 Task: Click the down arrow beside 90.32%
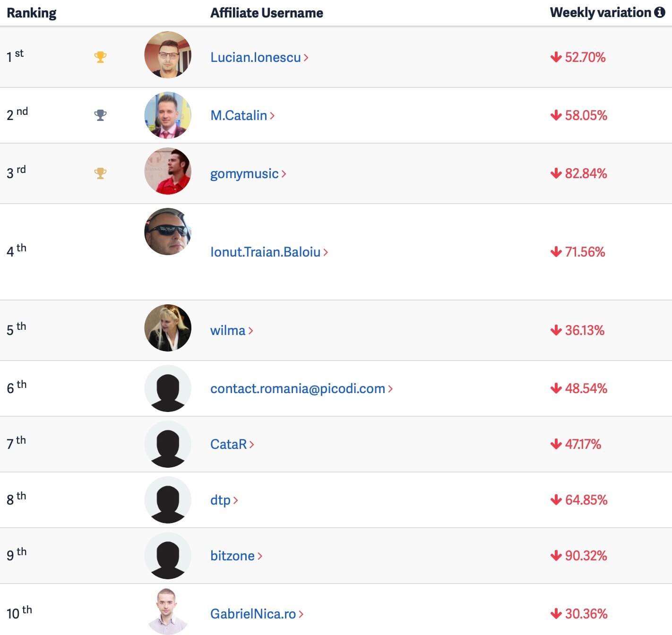556,556
